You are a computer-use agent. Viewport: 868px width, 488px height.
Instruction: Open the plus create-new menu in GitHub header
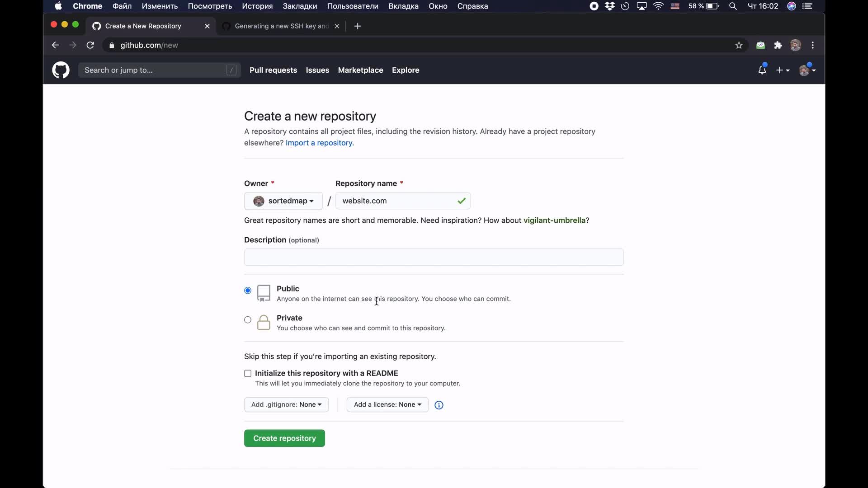coord(783,70)
